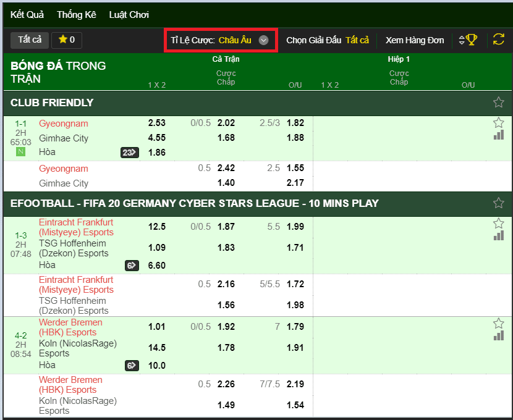Open the Tỉ Lệ Cược Châu Âu dropdown

coord(220,40)
